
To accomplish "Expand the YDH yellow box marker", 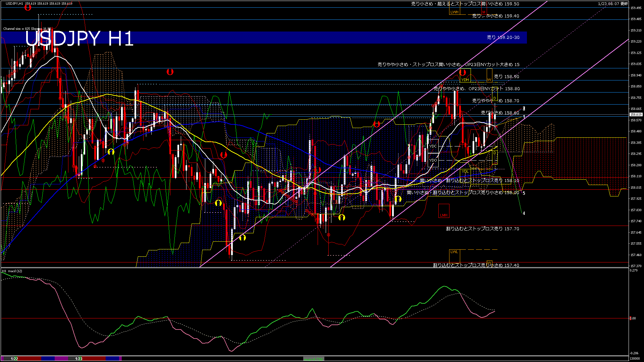I will [x=466, y=80].
